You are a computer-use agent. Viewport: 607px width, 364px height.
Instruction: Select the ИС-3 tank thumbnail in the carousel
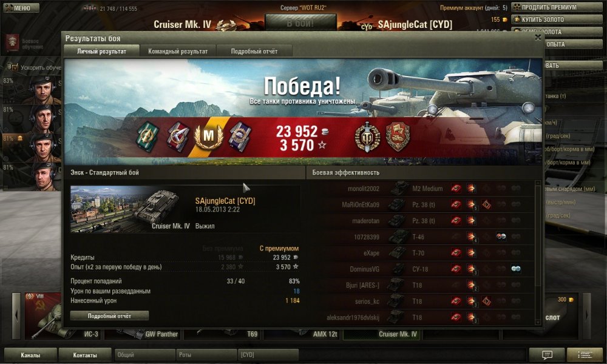[62, 315]
